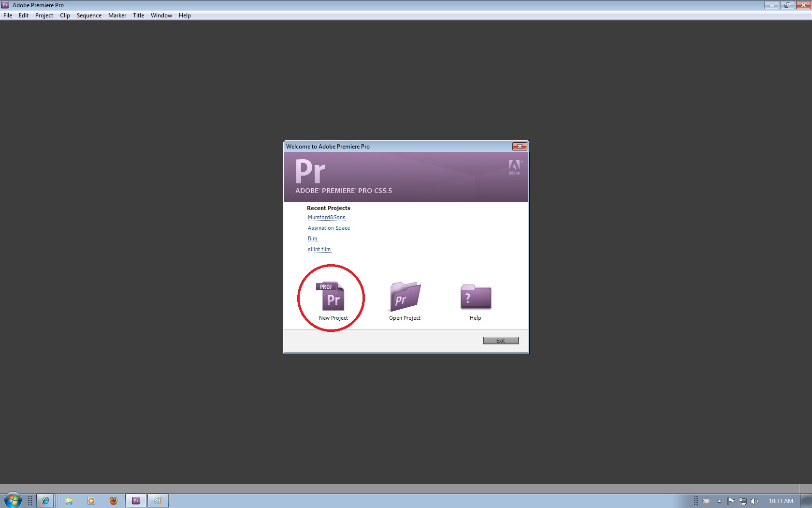
Task: Open the Mumford&Sons recent project
Action: (x=327, y=217)
